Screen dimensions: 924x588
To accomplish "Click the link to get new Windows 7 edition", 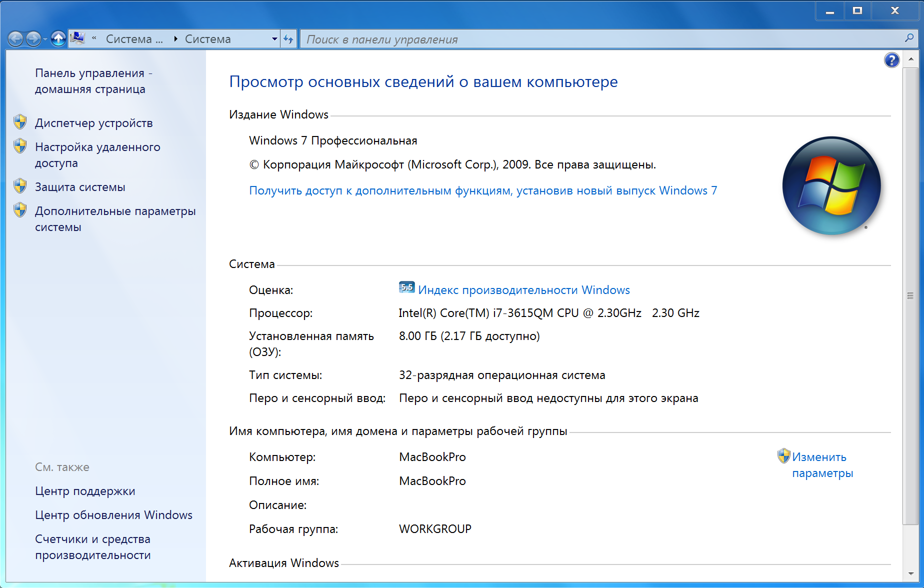I will click(x=483, y=190).
